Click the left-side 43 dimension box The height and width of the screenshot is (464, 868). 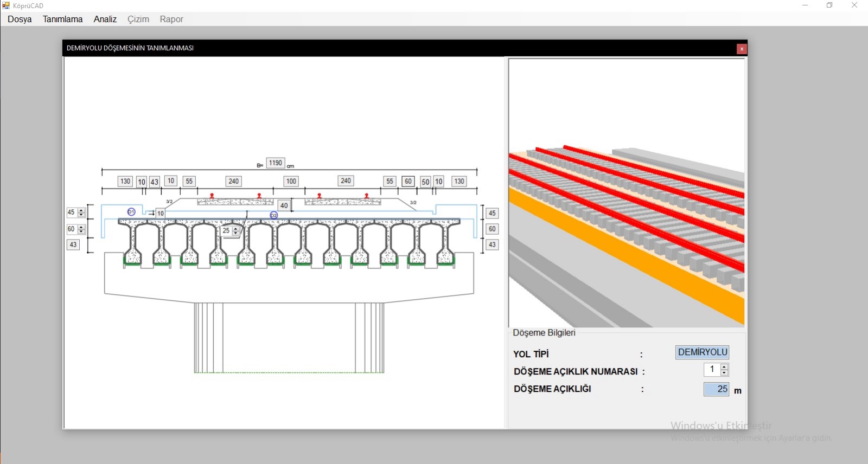click(73, 245)
